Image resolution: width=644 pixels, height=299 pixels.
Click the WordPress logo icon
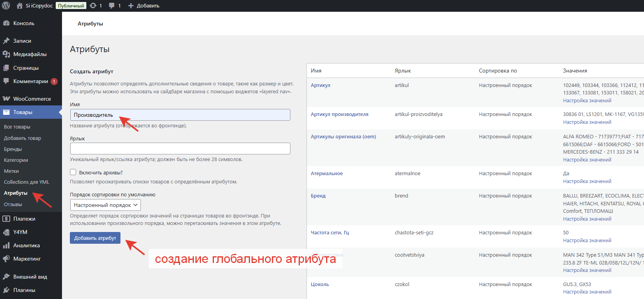[x=6, y=5]
